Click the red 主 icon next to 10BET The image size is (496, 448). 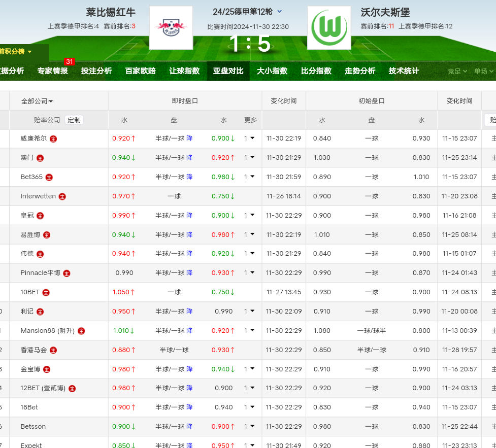click(46, 293)
